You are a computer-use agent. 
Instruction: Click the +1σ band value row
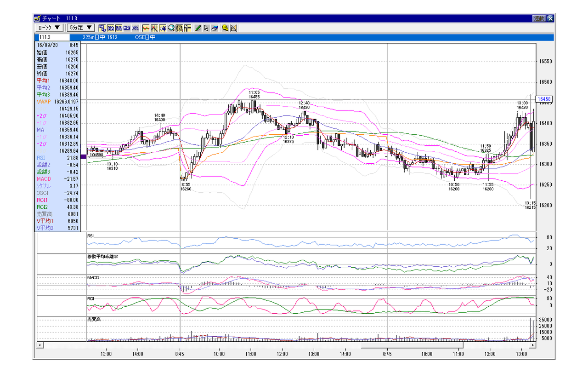coord(57,123)
